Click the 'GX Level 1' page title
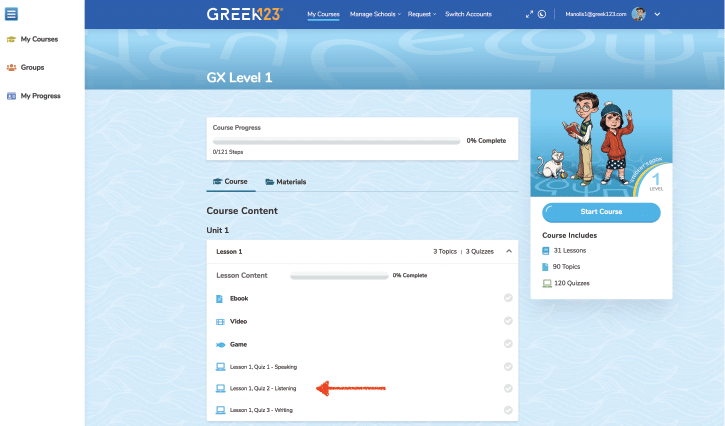This screenshot has height=426, width=725. tap(240, 77)
